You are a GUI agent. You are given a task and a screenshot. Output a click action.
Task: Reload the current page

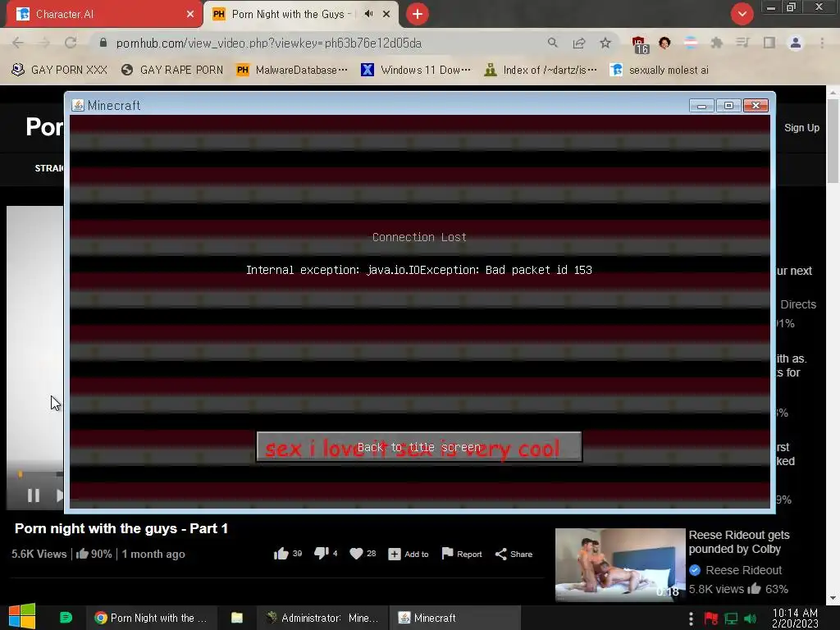click(x=71, y=43)
